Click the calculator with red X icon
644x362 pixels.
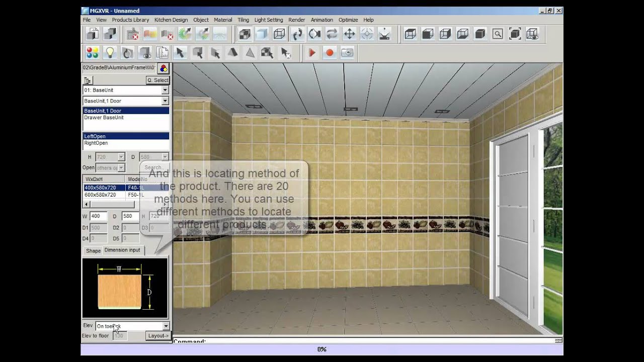coord(133,34)
